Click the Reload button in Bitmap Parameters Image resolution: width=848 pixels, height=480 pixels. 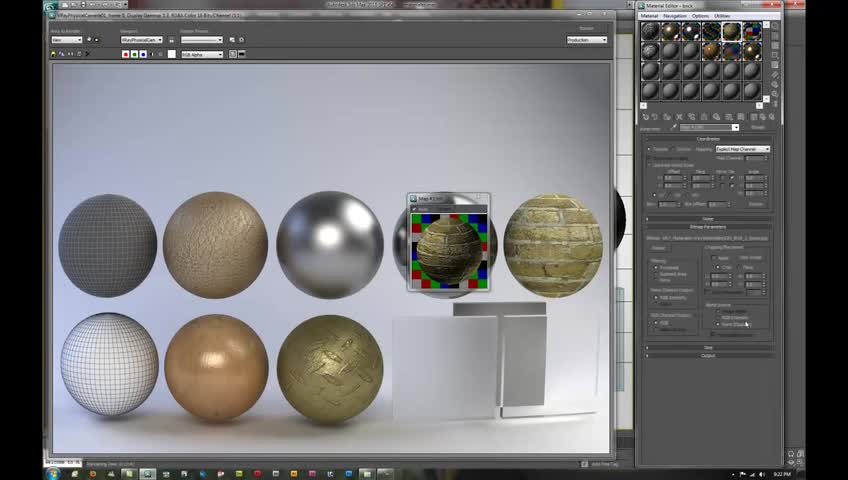point(658,248)
